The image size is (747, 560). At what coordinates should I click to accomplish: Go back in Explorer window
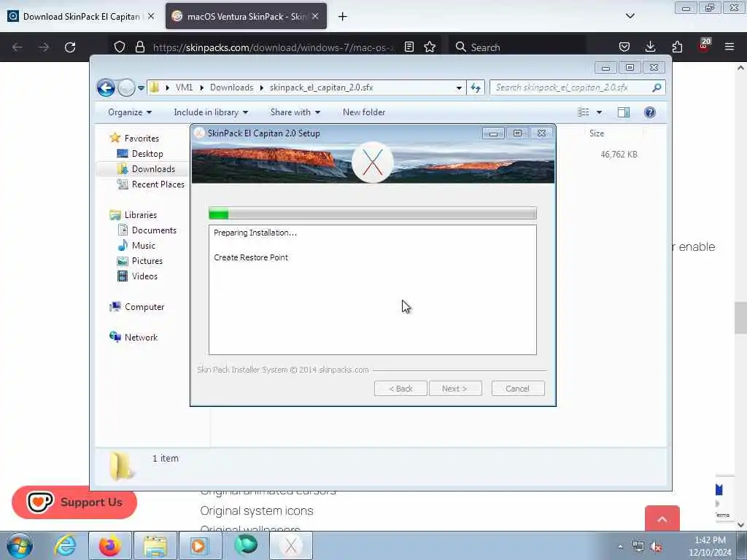coord(106,87)
